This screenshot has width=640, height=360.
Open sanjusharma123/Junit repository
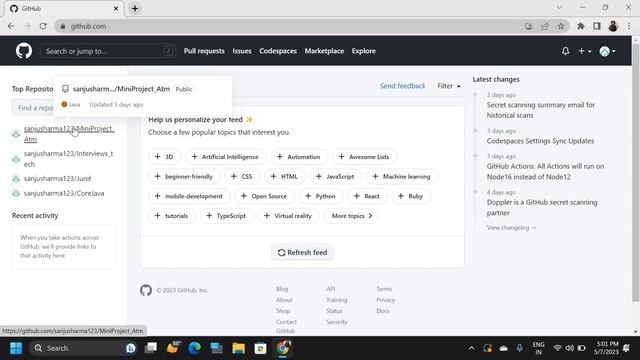click(58, 178)
